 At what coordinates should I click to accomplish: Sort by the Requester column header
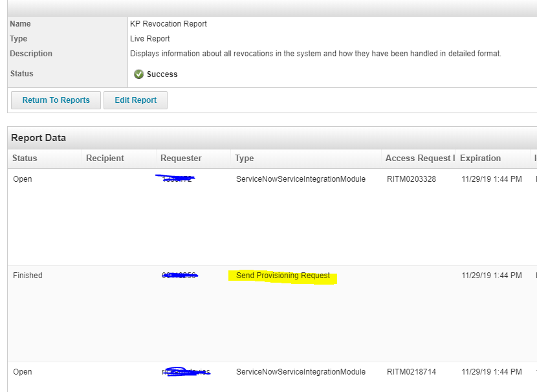point(181,158)
